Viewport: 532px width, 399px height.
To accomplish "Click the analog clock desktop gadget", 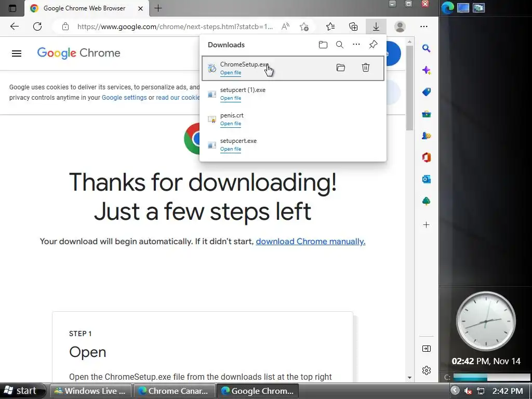I will [486, 321].
